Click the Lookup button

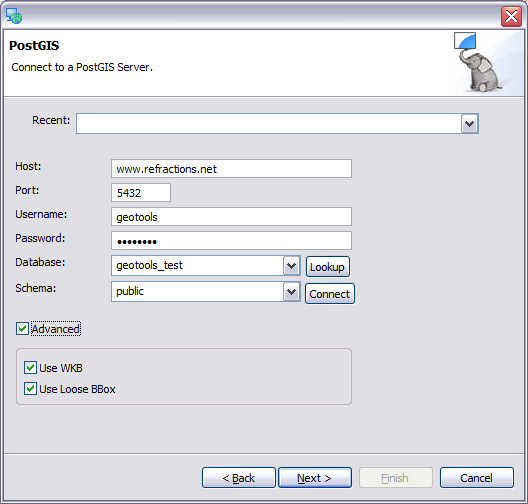327,267
